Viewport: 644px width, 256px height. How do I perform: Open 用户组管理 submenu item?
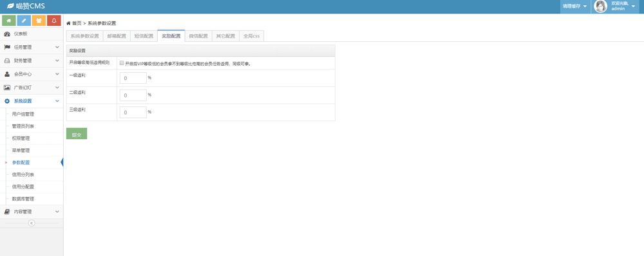pyautogui.click(x=23, y=114)
